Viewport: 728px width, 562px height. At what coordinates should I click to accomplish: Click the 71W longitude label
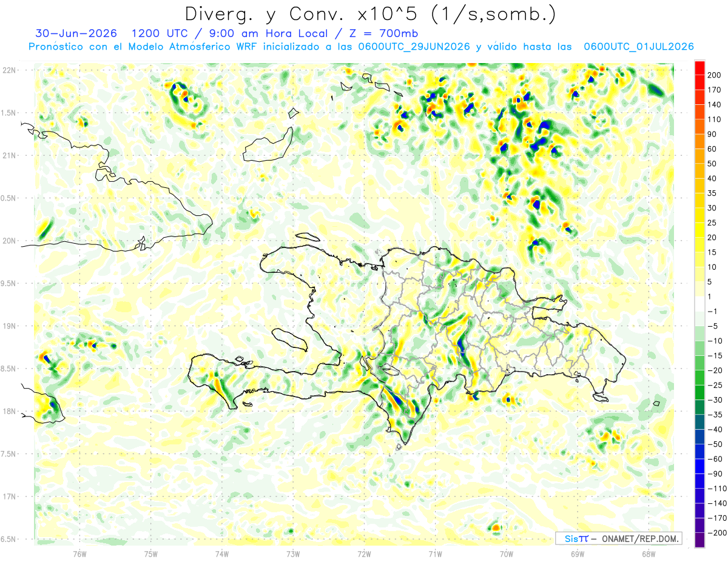[x=435, y=554]
